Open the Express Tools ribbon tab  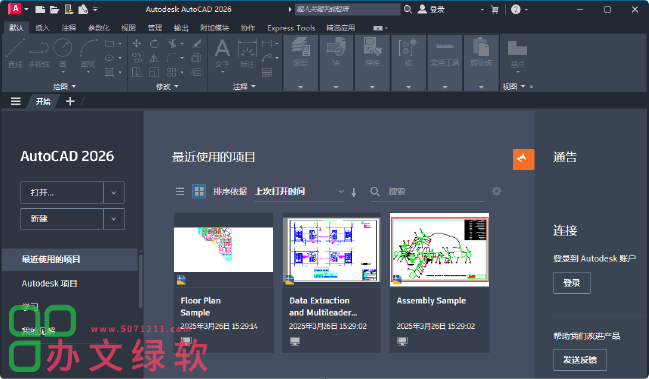[x=291, y=28]
